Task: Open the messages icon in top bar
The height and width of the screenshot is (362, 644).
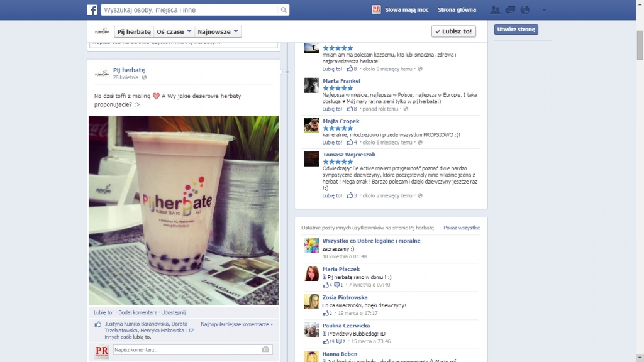Action: click(x=510, y=10)
